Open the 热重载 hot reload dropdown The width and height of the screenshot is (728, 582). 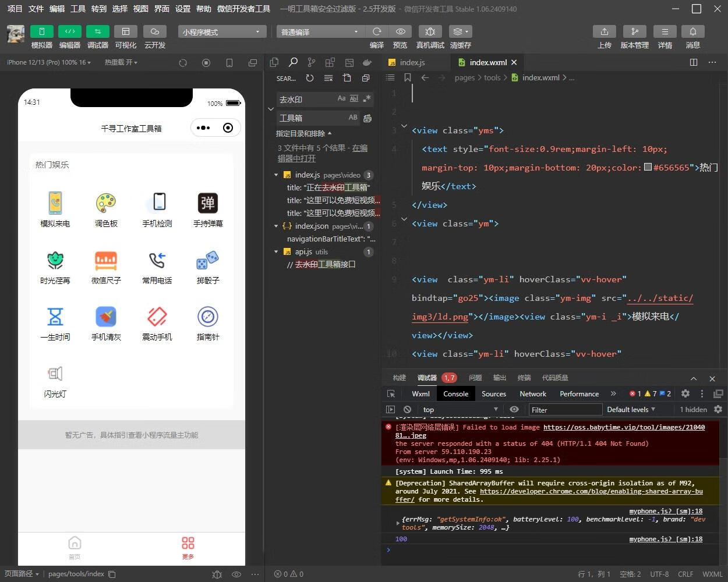tap(121, 62)
